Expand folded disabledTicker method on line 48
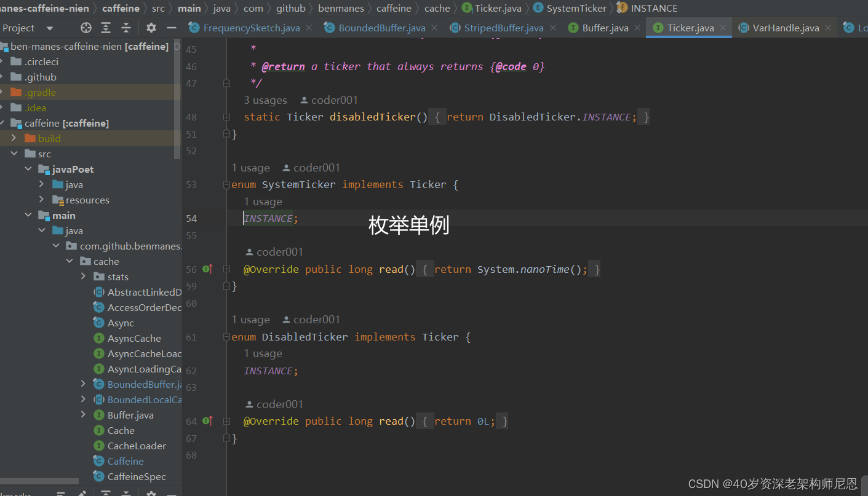Viewport: 868px width, 496px height. click(x=226, y=117)
